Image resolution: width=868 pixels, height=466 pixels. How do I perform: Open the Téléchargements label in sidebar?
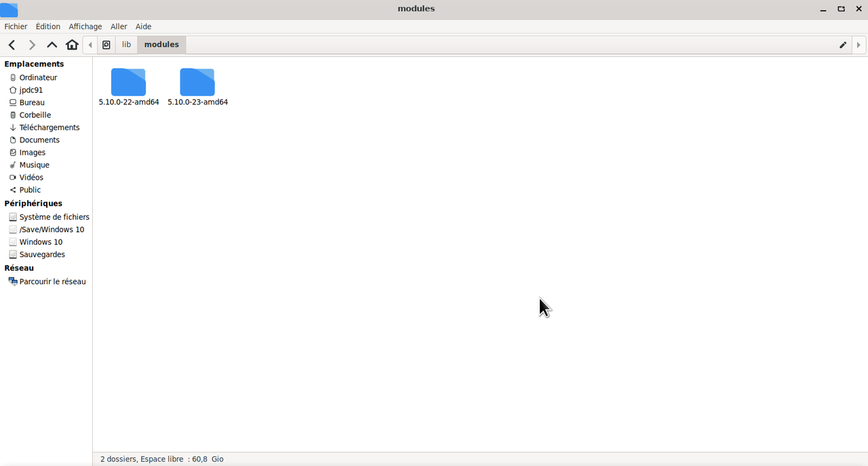pos(50,128)
